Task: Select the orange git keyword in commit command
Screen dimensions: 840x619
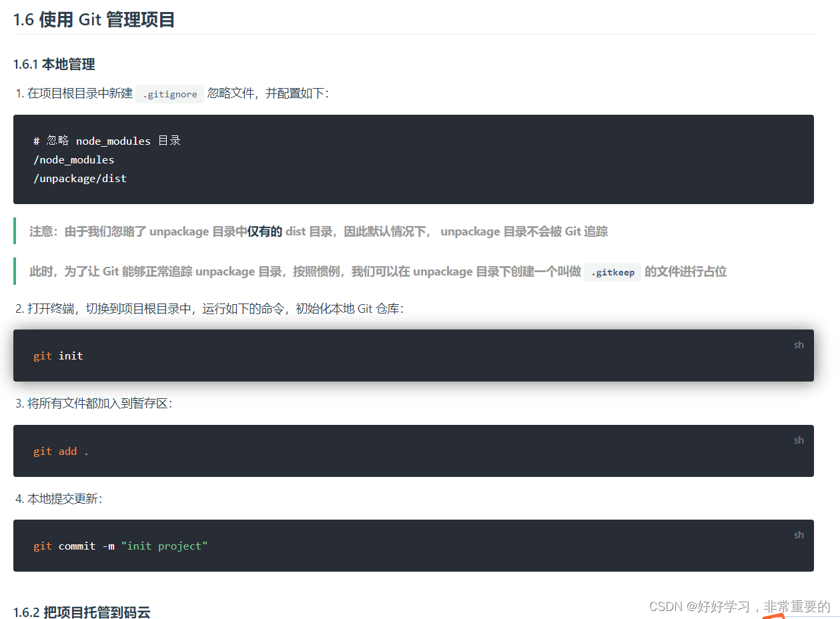Action: tap(42, 546)
